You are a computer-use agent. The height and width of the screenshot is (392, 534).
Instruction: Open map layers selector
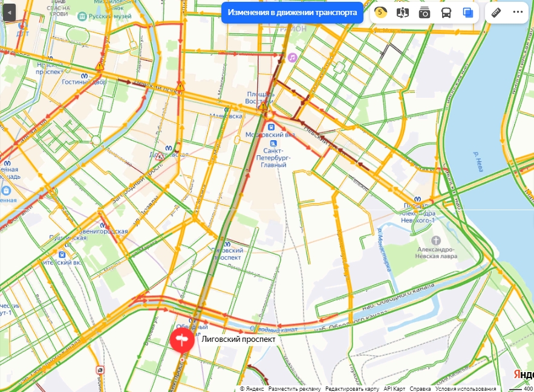coord(468,13)
